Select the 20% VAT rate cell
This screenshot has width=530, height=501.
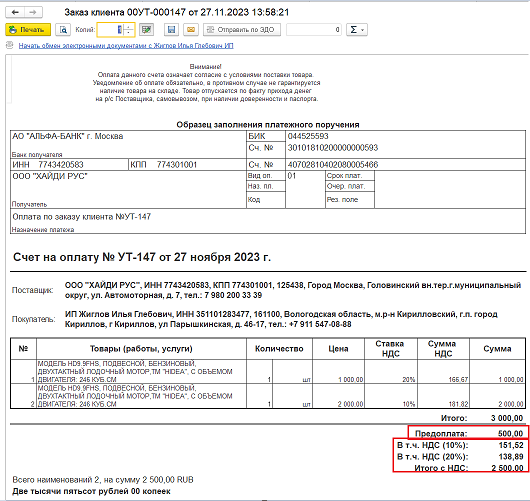[x=391, y=372]
